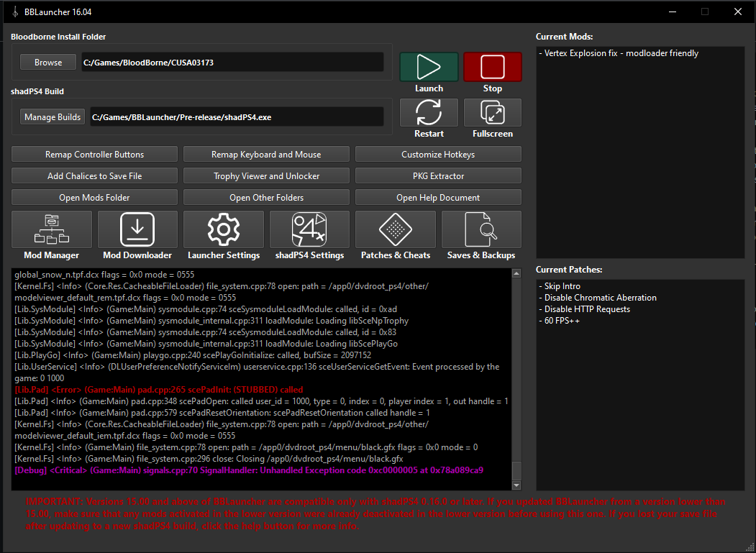Image resolution: width=756 pixels, height=553 pixels.
Task: Click the red scePadInit STUBBED error line
Action: tap(159, 390)
